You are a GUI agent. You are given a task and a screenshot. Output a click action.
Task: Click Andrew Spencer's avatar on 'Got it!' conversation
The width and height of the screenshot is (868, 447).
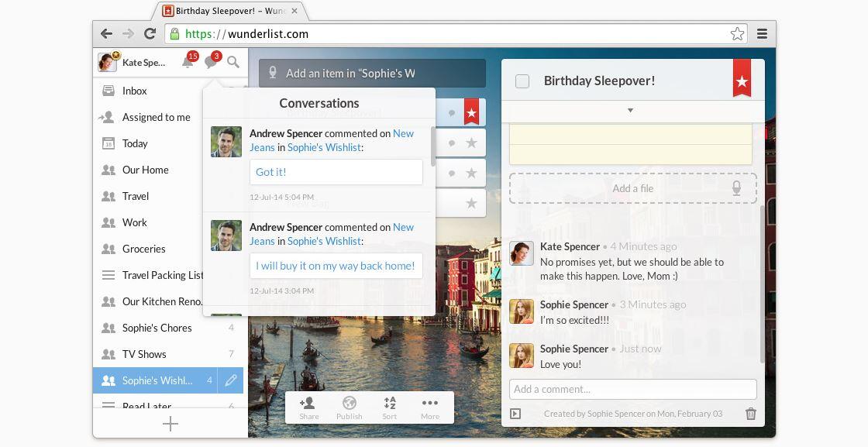point(226,142)
